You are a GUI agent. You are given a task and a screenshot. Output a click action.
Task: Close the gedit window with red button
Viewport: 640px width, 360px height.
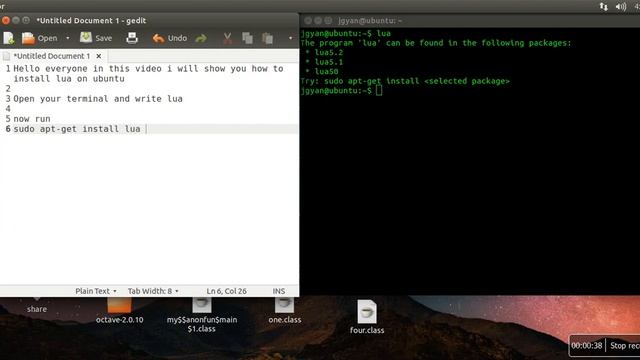(6, 20)
